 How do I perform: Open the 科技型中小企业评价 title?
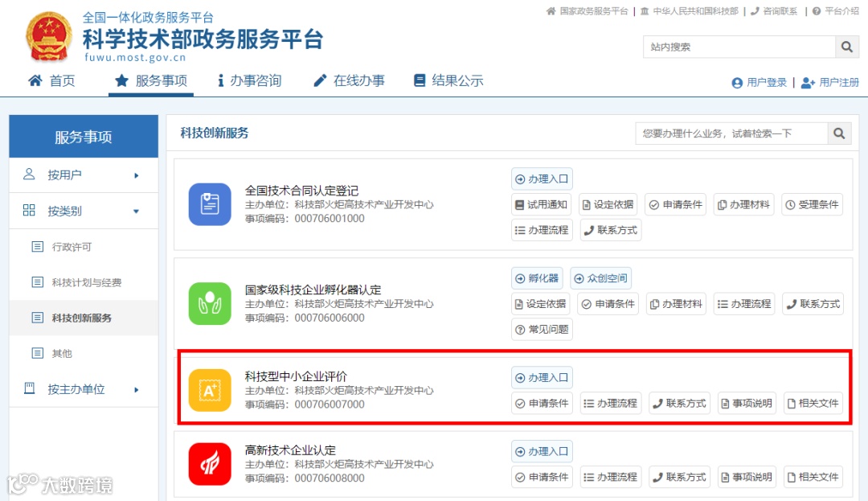(296, 376)
